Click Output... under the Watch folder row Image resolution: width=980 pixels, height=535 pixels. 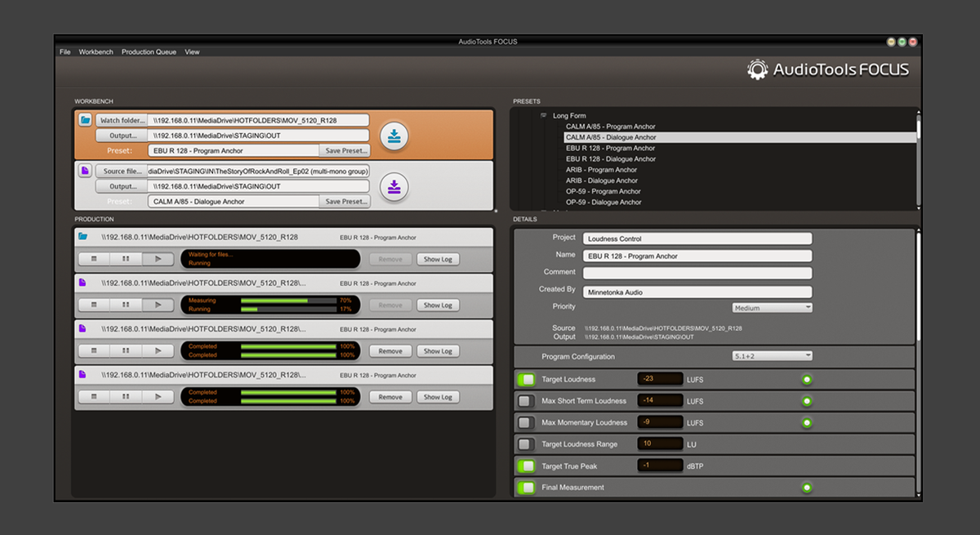coord(122,136)
